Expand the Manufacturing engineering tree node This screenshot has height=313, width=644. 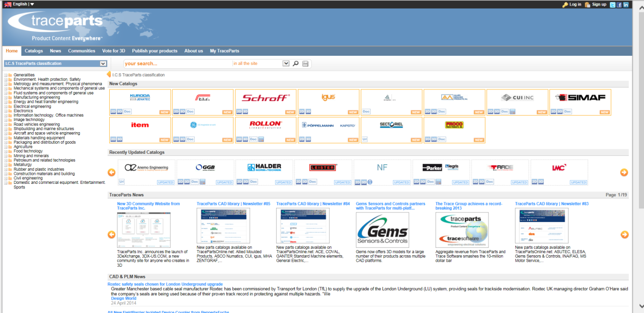(6, 97)
